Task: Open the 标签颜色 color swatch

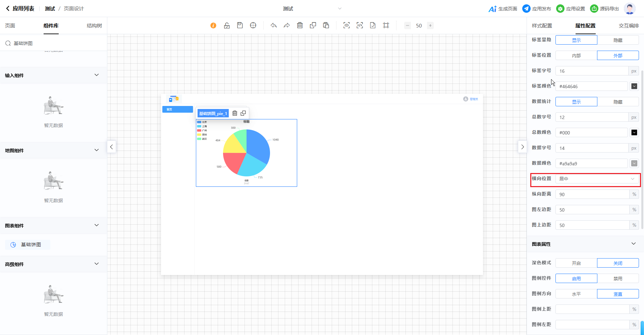Action: 634,87
